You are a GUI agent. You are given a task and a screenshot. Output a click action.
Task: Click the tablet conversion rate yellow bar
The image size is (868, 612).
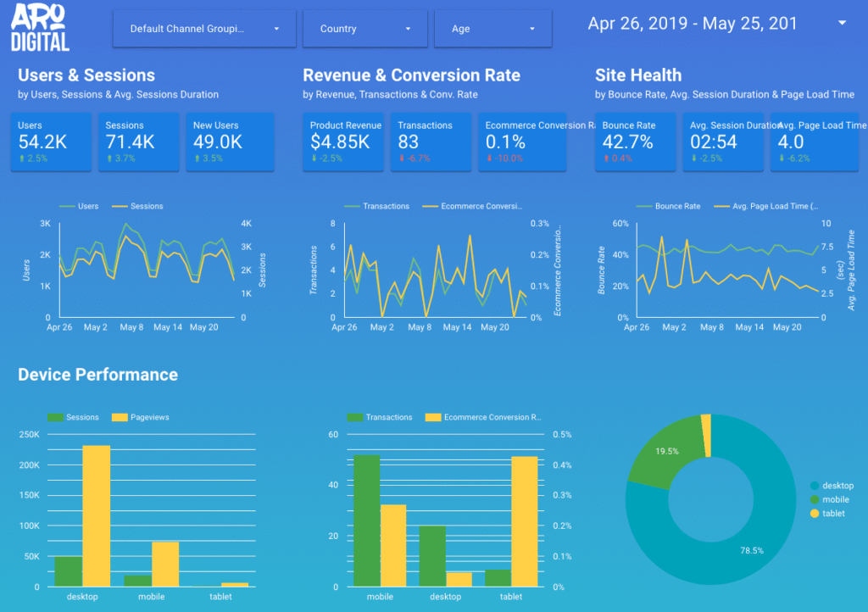(x=525, y=521)
